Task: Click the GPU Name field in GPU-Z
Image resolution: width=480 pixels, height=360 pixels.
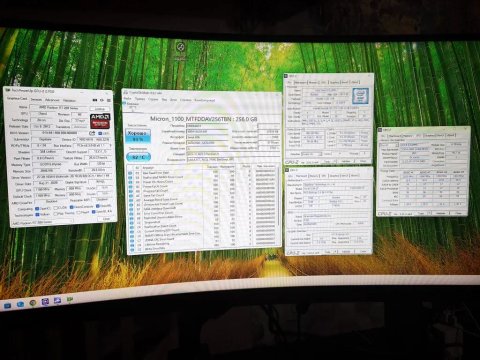Action: [59, 107]
